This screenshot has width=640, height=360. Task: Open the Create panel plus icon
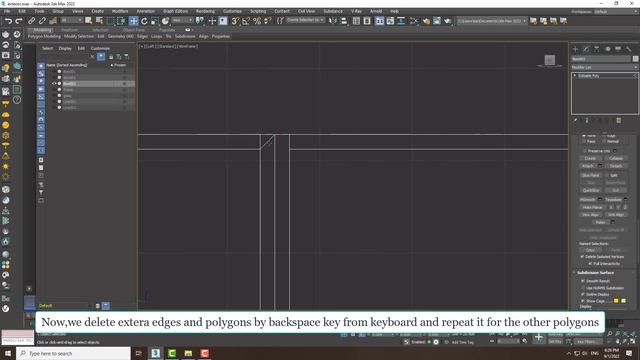(576, 49)
